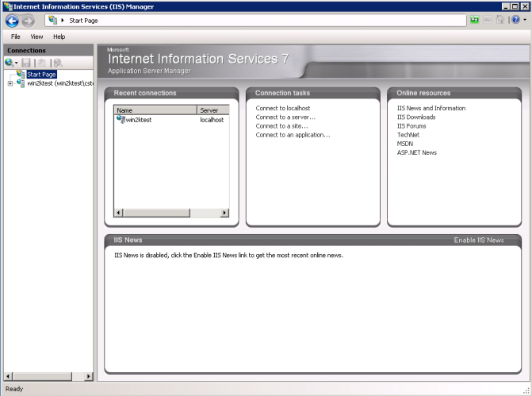The height and width of the screenshot is (396, 532).
Task: Open IIS News and Information link
Action: [431, 108]
